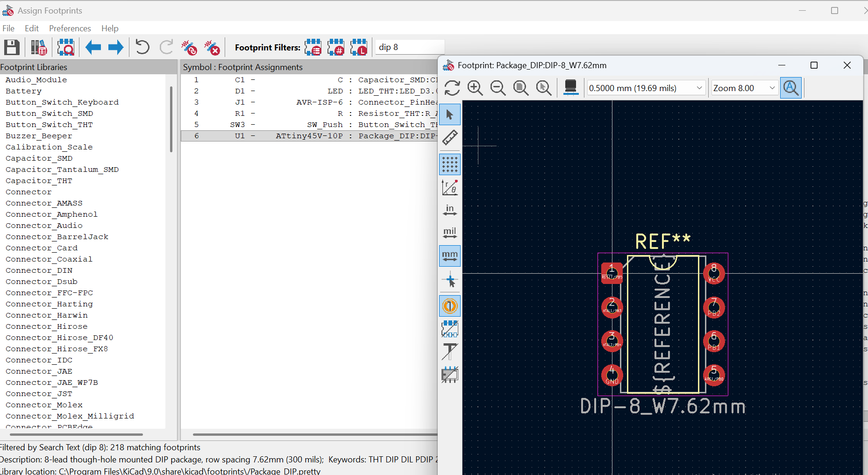
Task: Click the save footprint associations icon
Action: (12, 47)
